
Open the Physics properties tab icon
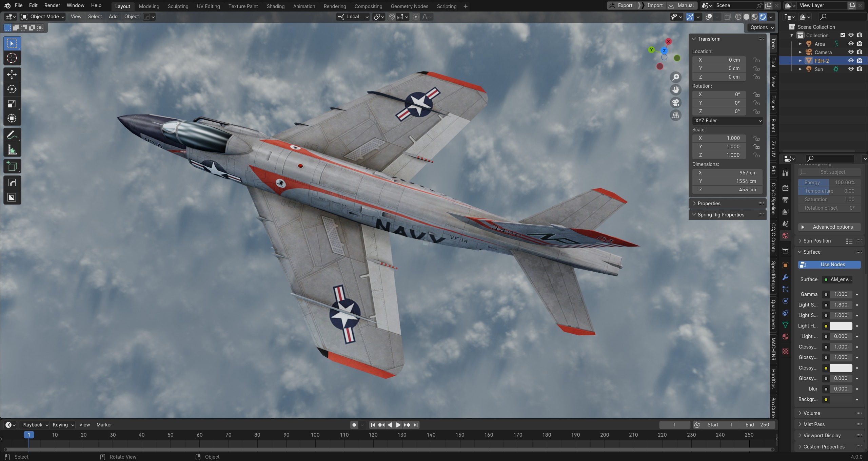785,301
